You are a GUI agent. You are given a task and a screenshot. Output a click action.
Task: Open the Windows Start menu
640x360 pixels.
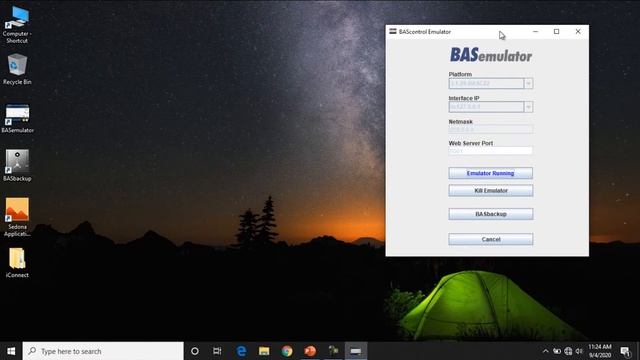click(11, 351)
